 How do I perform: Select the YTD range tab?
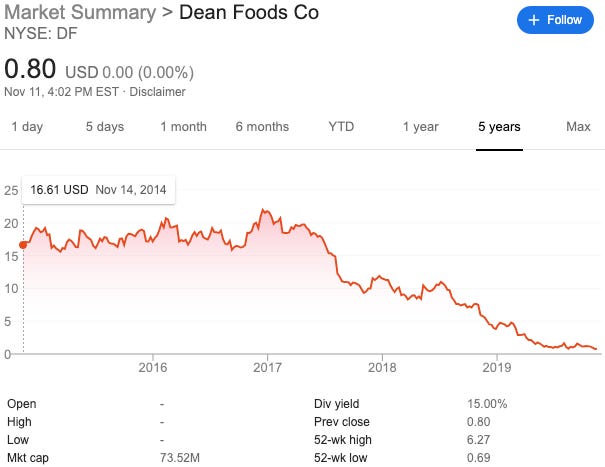point(341,127)
